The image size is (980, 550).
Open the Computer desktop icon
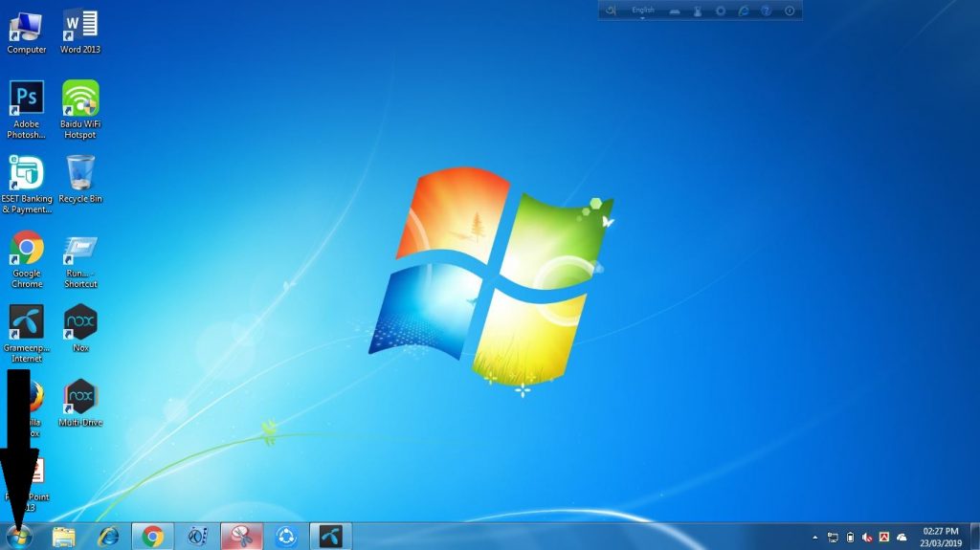pyautogui.click(x=26, y=33)
